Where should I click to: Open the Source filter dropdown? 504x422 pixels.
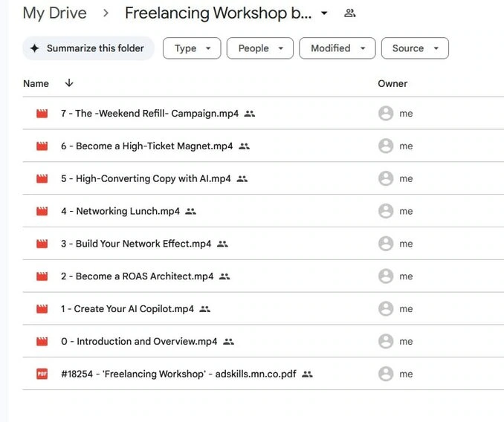click(x=415, y=48)
